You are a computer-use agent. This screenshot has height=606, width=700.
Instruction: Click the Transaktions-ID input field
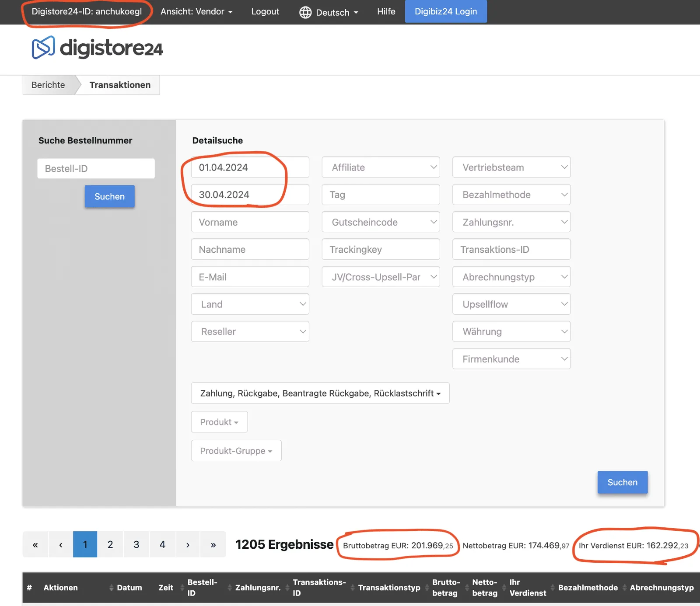[x=511, y=249]
